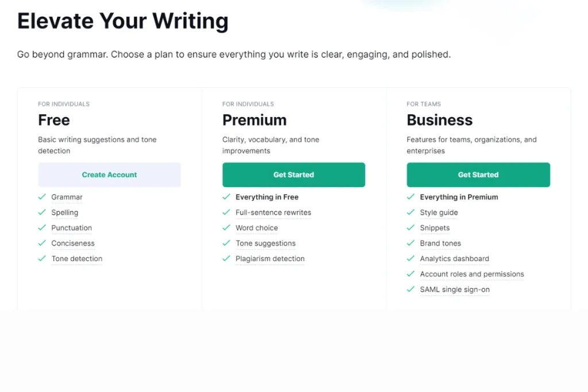Click the Brand tones feature link
Screen dimensions: 588x392
pos(440,243)
